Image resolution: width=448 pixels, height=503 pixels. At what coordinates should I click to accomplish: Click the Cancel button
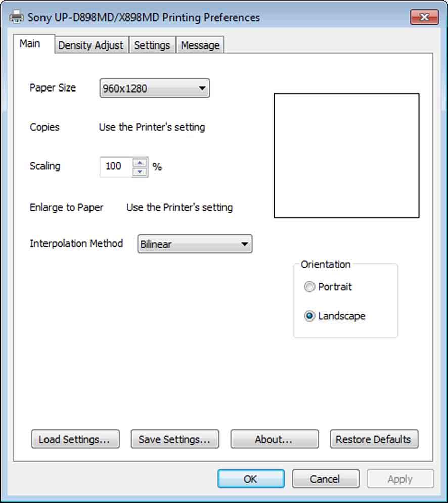(326, 479)
